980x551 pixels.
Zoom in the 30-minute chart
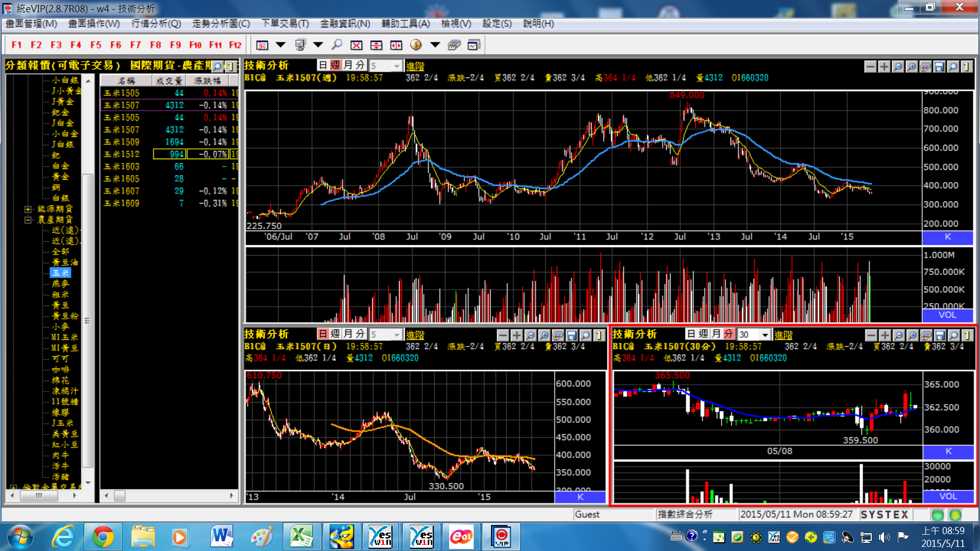(913, 335)
